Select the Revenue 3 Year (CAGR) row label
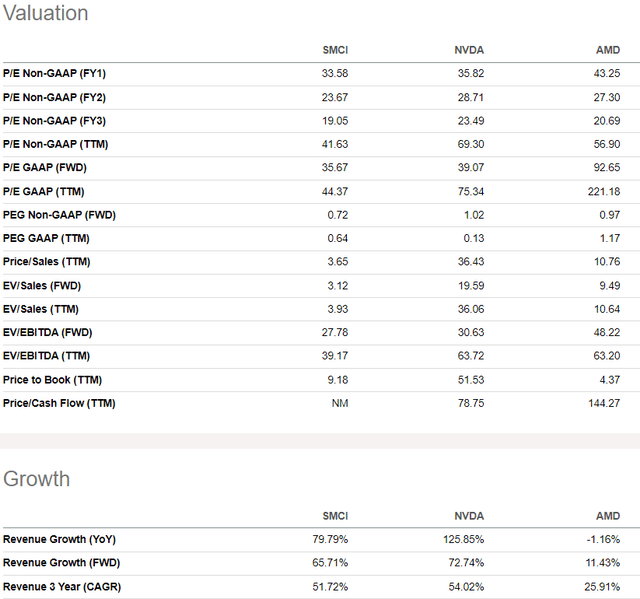 tap(62, 587)
